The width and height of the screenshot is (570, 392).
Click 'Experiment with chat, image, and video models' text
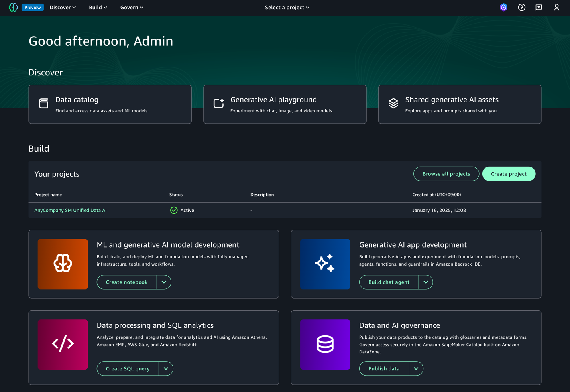(282, 111)
